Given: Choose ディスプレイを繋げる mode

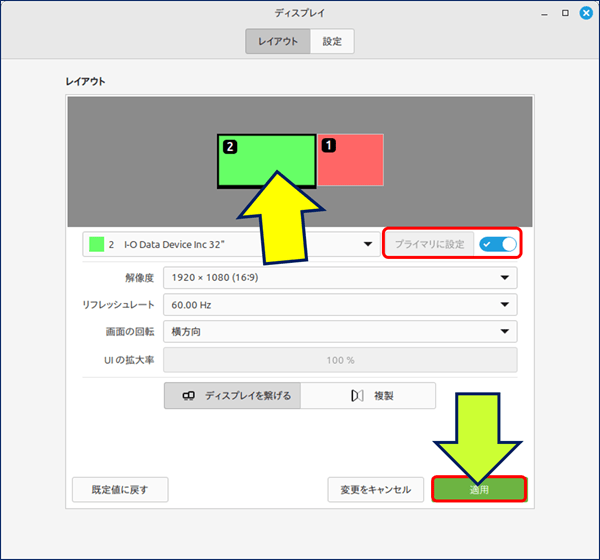Looking at the screenshot, I should pyautogui.click(x=232, y=395).
